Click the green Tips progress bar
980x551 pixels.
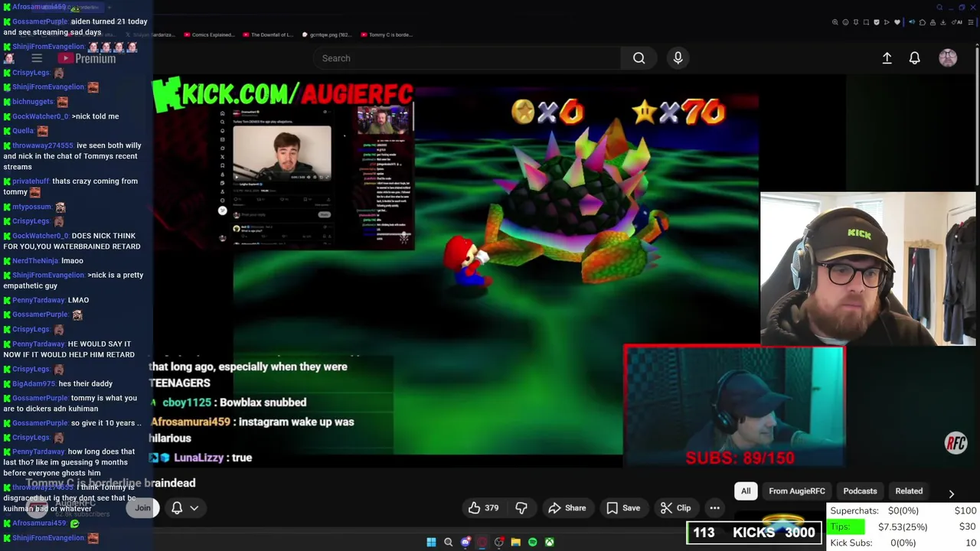847,527
